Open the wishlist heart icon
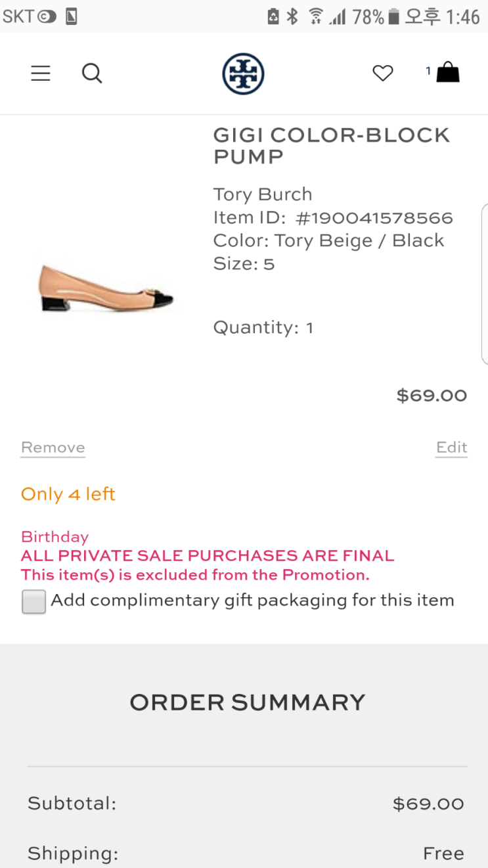The image size is (488, 868). 382,73
